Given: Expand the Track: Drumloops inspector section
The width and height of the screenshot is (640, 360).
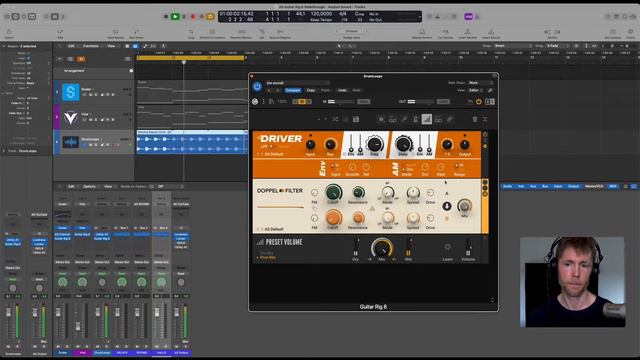Looking at the screenshot, I should coord(4,151).
